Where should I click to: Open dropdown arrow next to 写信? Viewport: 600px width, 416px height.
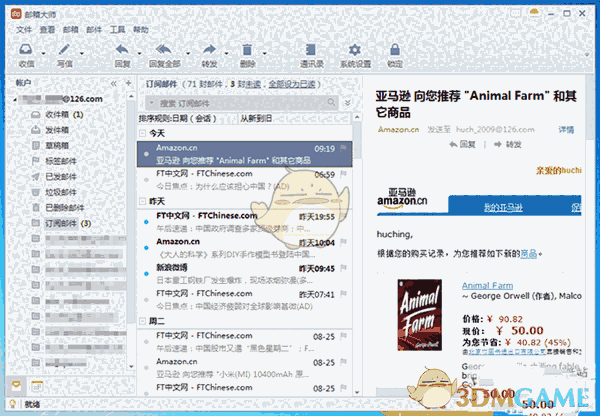[82, 54]
